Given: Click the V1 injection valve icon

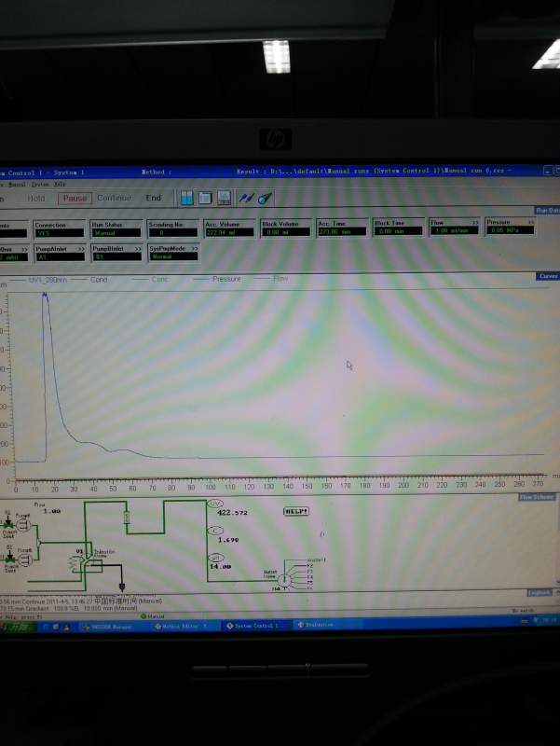Looking at the screenshot, I should pyautogui.click(x=85, y=563).
